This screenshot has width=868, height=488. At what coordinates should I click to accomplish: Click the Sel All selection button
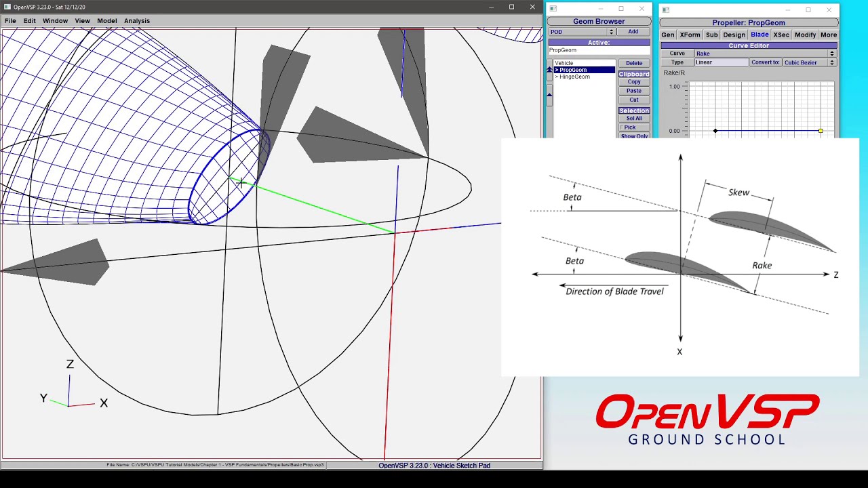coord(634,119)
